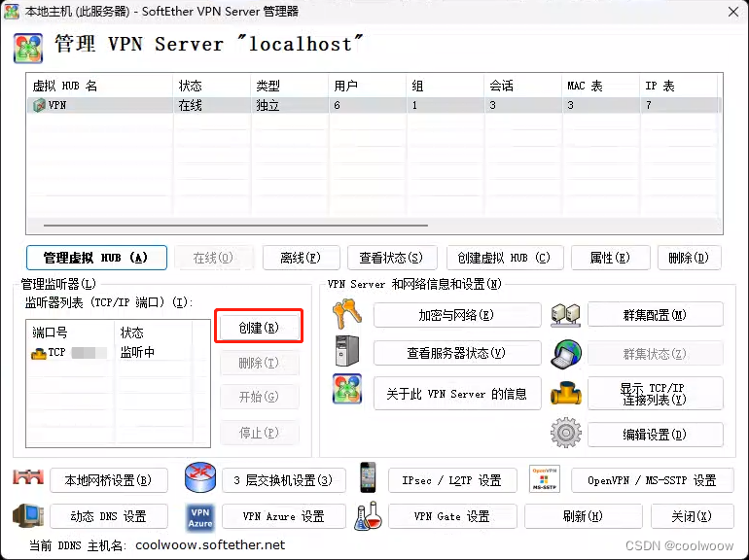The width and height of the screenshot is (749, 560).
Task: Click the 离线(F) button
Action: coord(301,258)
